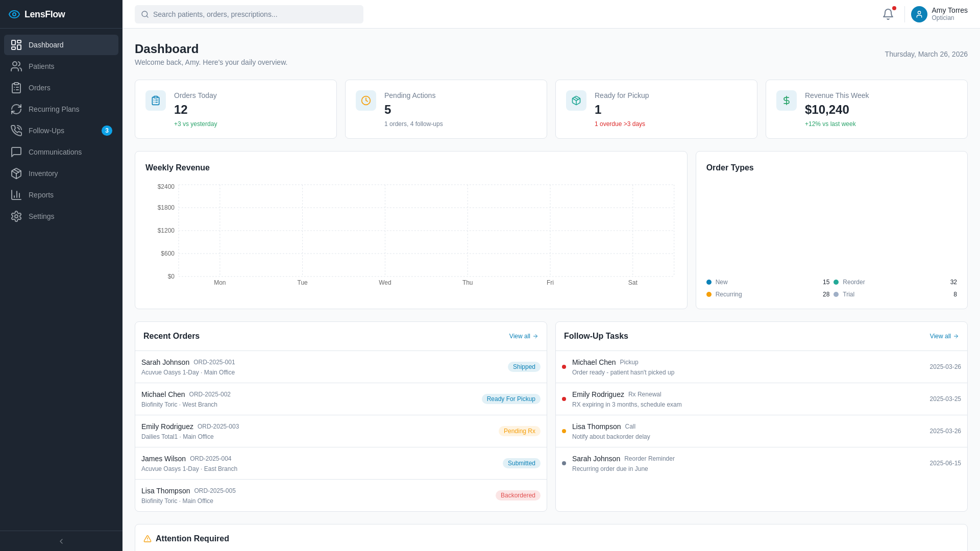Open Sarah Johnson Reorder Reminder task
This screenshot has width=980, height=551.
coord(762,463)
